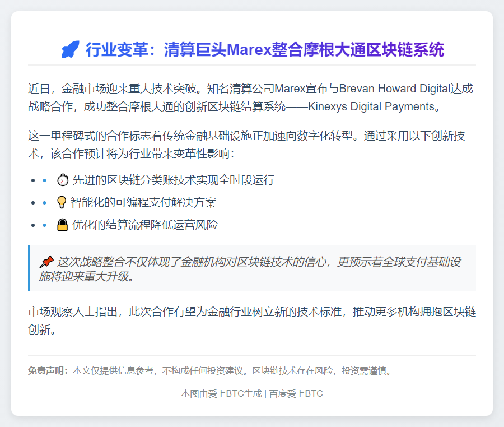The width and height of the screenshot is (504, 427).
Task: Click the footer text "百度爱上BTC"
Action: pyautogui.click(x=296, y=393)
